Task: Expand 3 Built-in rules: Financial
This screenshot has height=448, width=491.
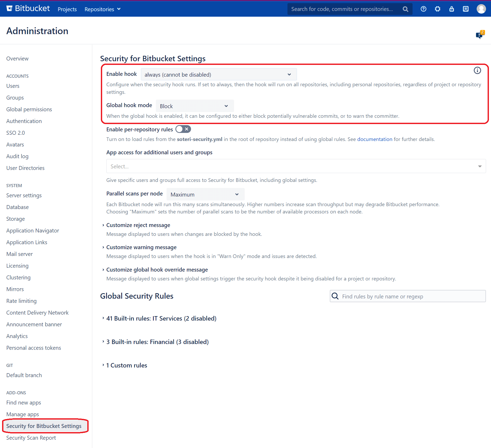Action: (x=157, y=342)
